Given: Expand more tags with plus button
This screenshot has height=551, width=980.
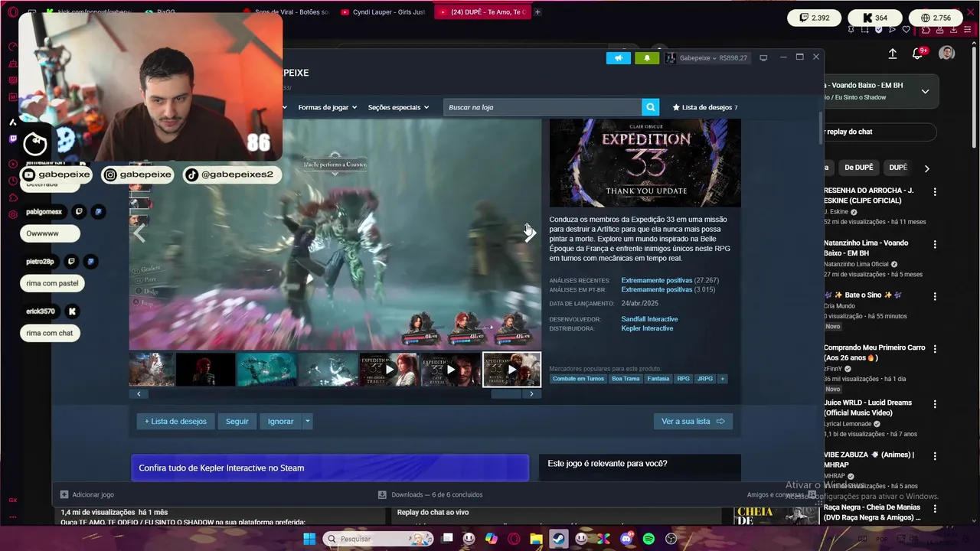Looking at the screenshot, I should 722,379.
